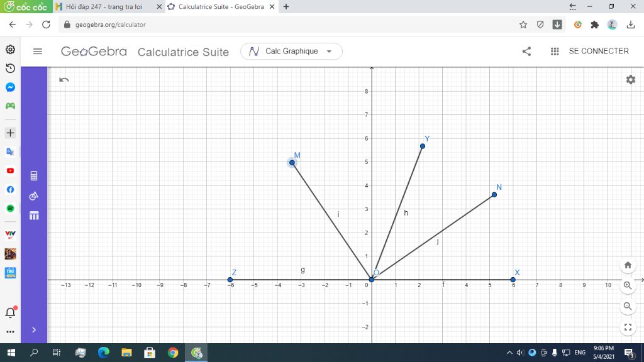Screen dimensions: 644x362
Task: Zoom in on the graph
Action: 628,285
